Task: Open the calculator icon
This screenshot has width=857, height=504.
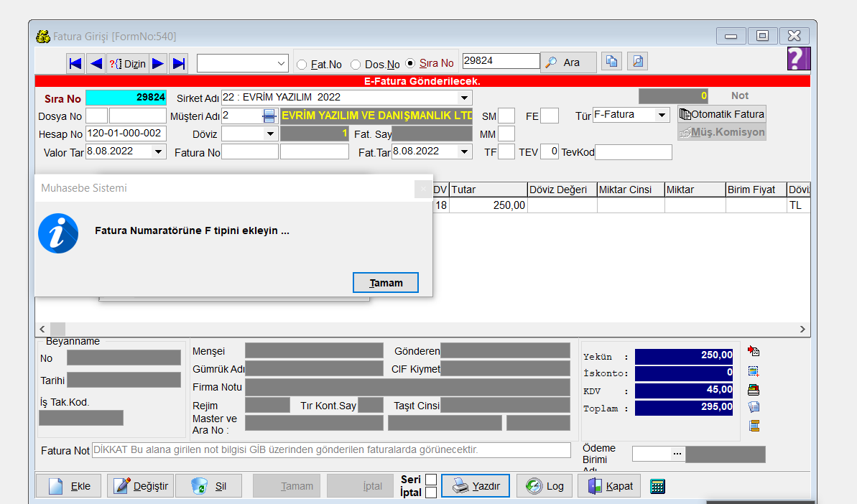Action: 657,486
